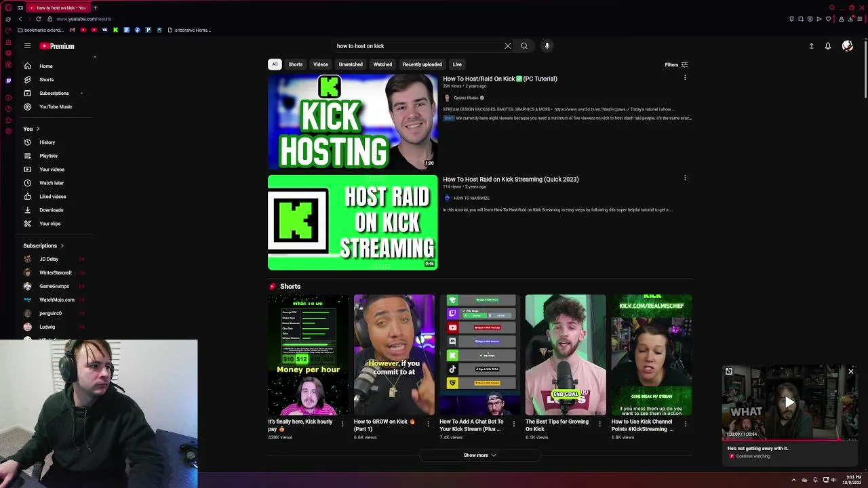This screenshot has width=868, height=488.
Task: Click the browser back arrow
Action: 20,19
